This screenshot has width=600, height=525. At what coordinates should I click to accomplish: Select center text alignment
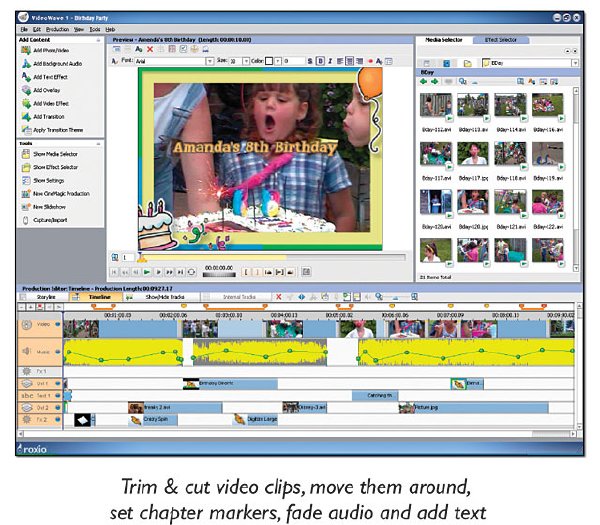[x=349, y=61]
